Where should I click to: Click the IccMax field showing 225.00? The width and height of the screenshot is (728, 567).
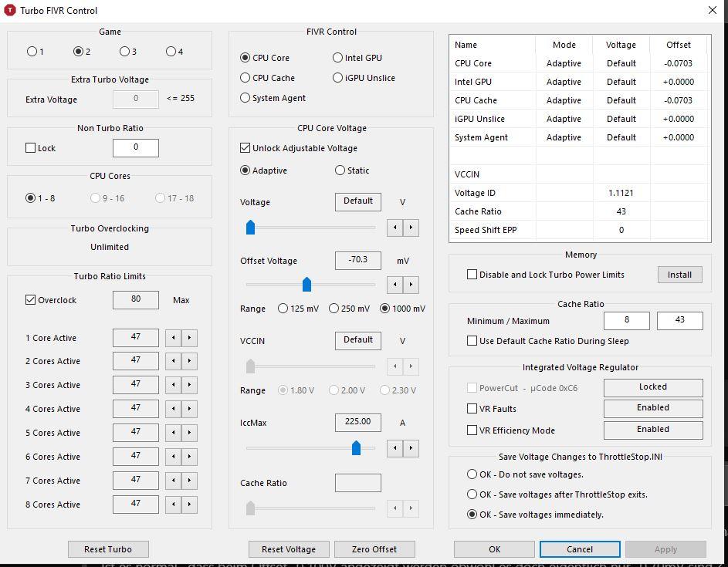click(358, 422)
